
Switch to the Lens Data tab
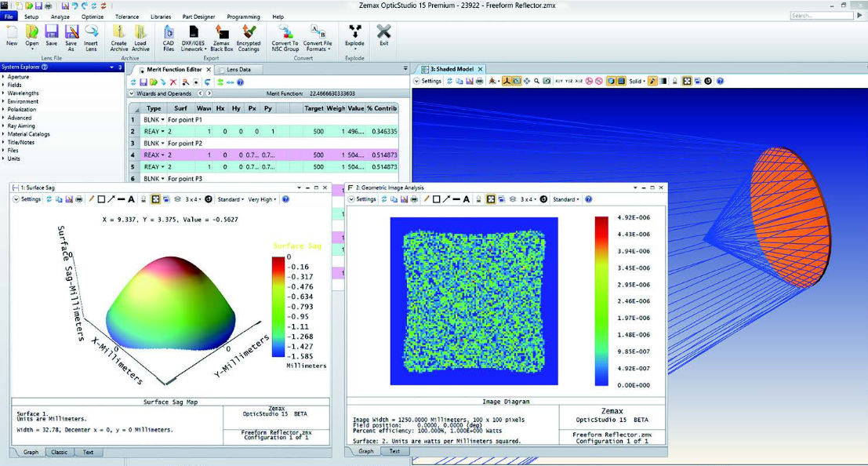[238, 69]
